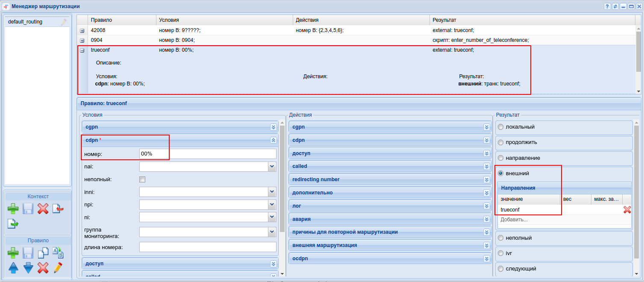644x282 pixels.
Task: Click the refresh icon in title bar
Action: coord(615,6)
